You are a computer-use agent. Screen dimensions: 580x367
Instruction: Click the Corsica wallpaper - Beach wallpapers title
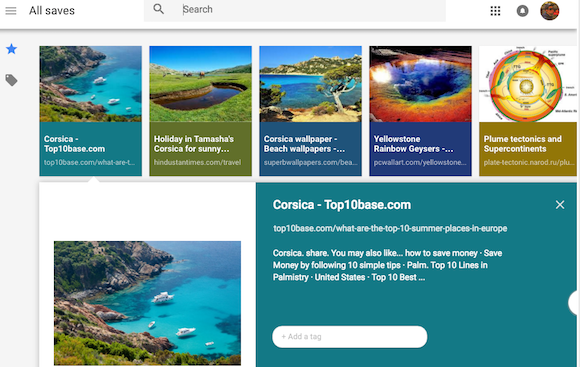pos(304,144)
